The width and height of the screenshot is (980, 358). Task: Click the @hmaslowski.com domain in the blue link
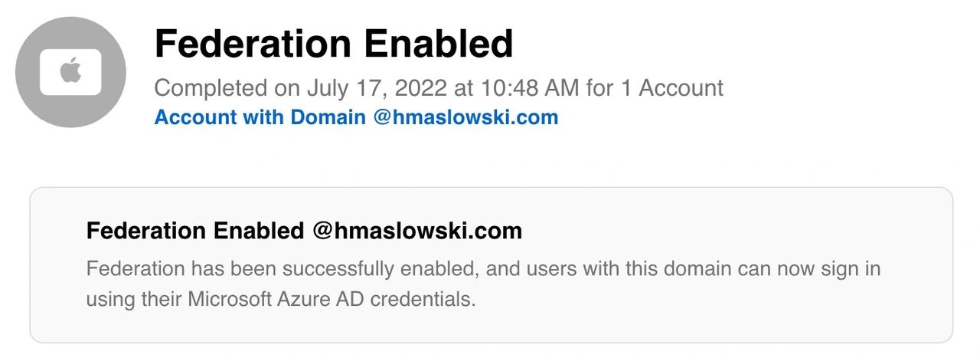(x=465, y=117)
